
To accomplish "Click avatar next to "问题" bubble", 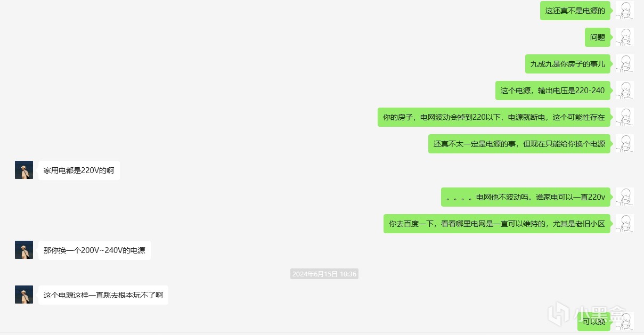I will [x=624, y=37].
